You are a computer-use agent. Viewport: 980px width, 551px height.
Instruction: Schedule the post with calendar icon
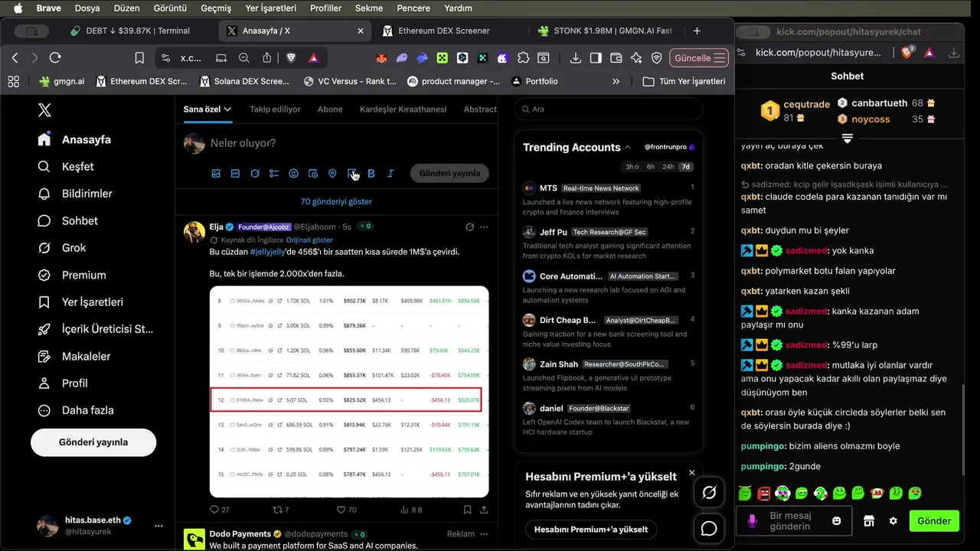point(313,174)
